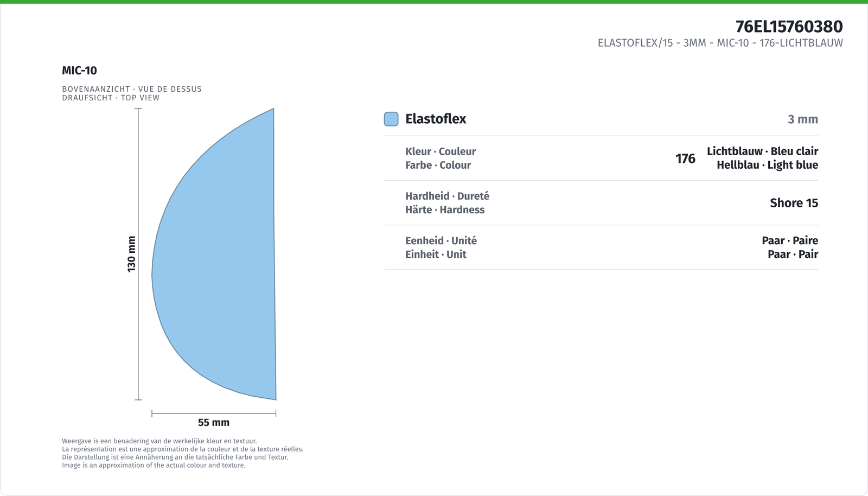This screenshot has width=868, height=496.
Task: Click the 3 mm thickness value
Action: click(802, 119)
